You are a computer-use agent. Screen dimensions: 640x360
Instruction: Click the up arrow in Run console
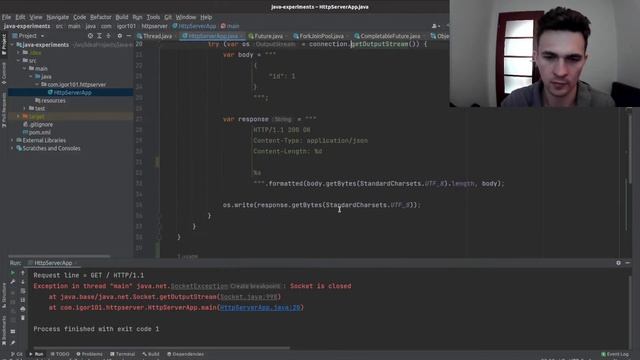coord(22,273)
